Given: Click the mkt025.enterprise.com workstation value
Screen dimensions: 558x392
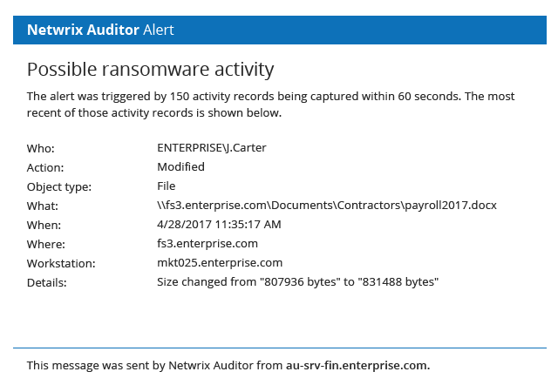Looking at the screenshot, I should [220, 262].
